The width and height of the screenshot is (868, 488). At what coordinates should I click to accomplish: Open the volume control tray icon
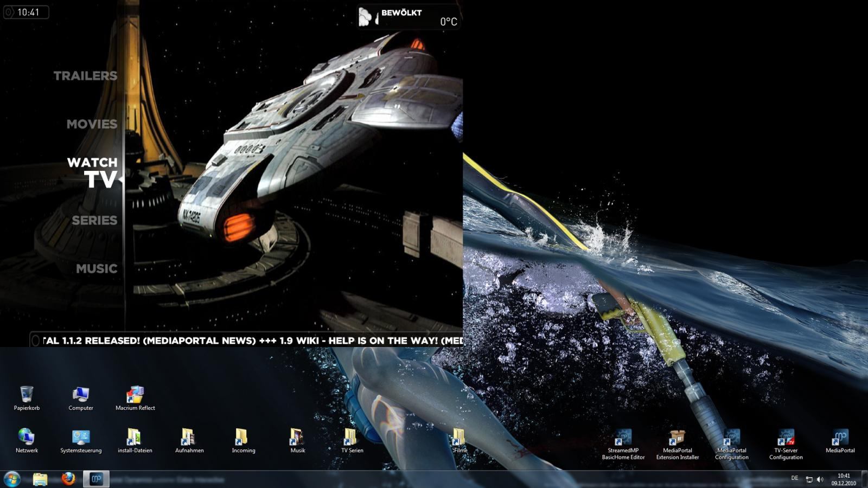(820, 479)
